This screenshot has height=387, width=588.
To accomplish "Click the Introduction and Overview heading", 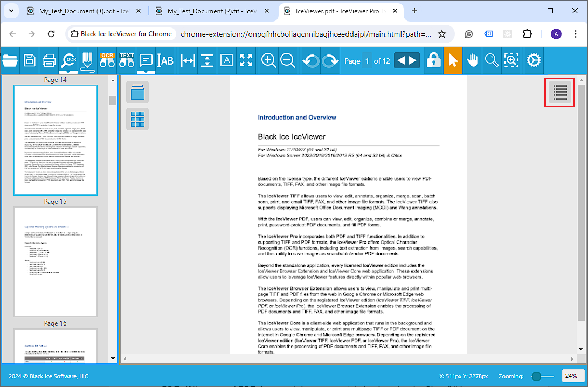I will [297, 118].
